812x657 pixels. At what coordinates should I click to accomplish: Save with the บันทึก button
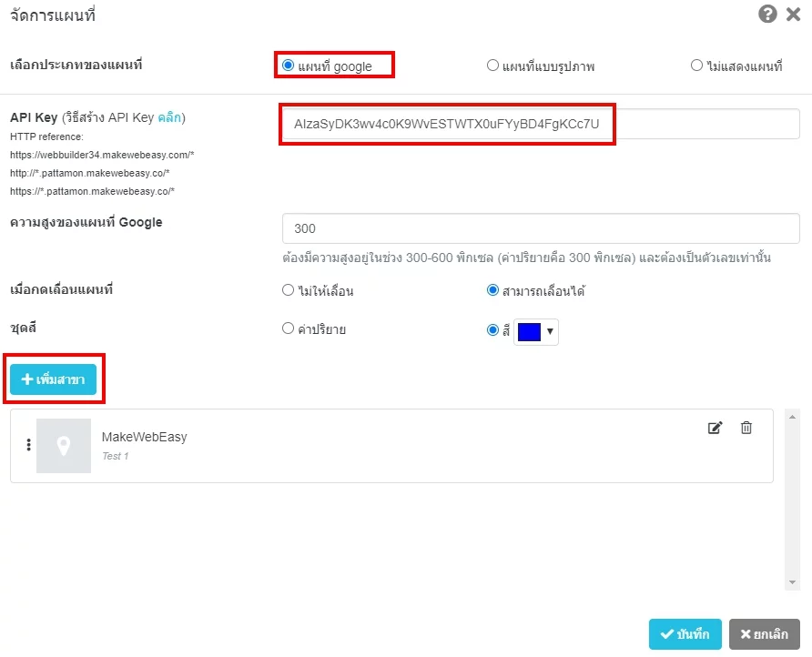click(x=685, y=634)
